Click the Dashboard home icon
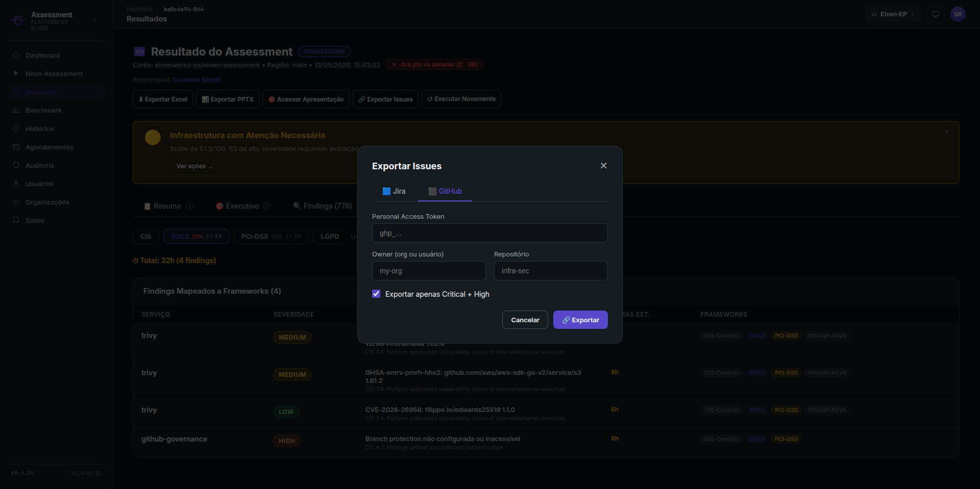980x489 pixels. (x=16, y=55)
